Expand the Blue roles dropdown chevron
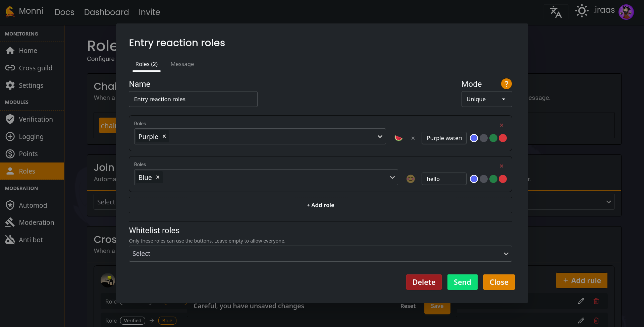The height and width of the screenshot is (327, 644). pos(392,177)
